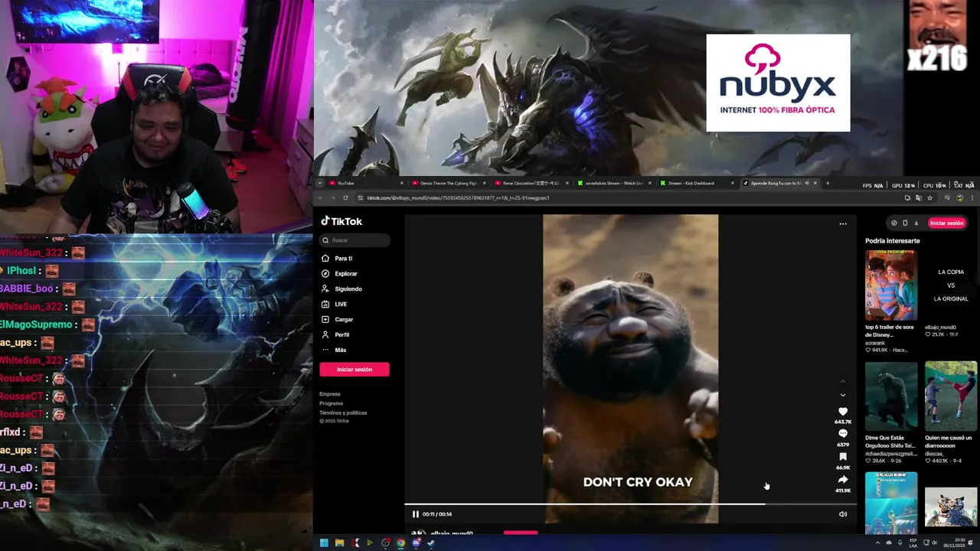Open the Para ti feed
This screenshot has width=980, height=551.
point(337,259)
